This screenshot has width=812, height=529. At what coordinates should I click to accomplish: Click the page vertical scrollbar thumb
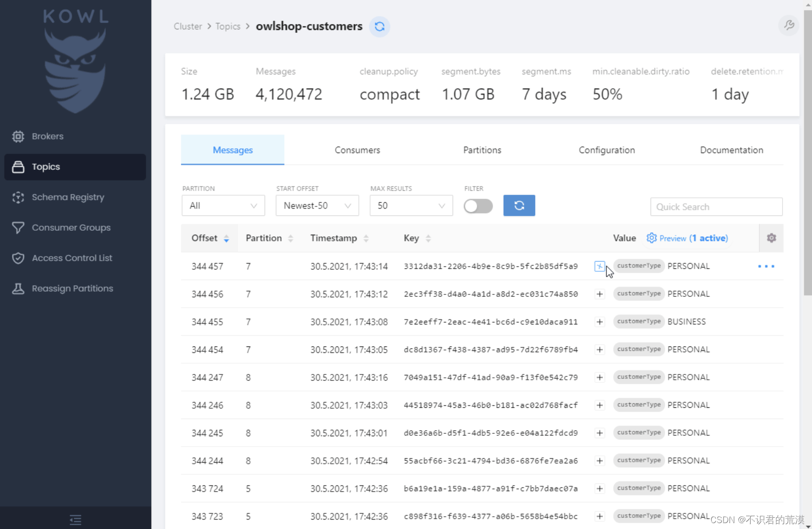coord(808,153)
